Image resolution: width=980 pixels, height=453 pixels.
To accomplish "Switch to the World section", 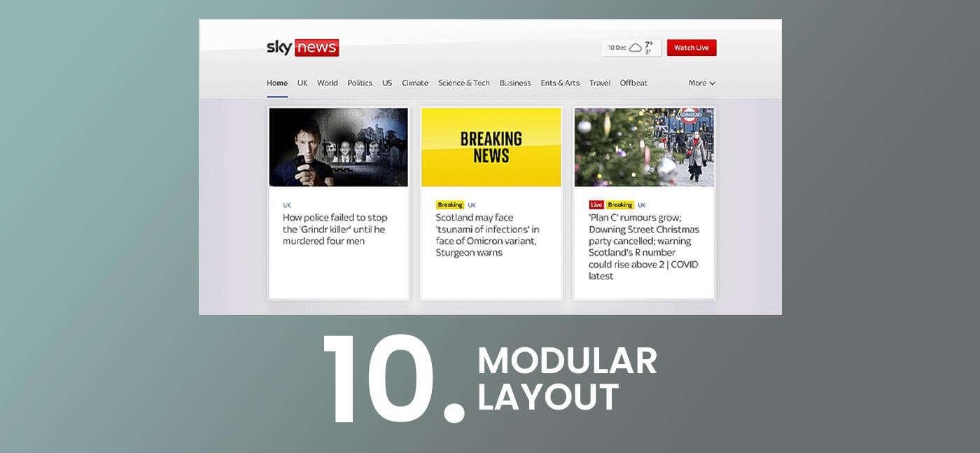I will click(327, 83).
